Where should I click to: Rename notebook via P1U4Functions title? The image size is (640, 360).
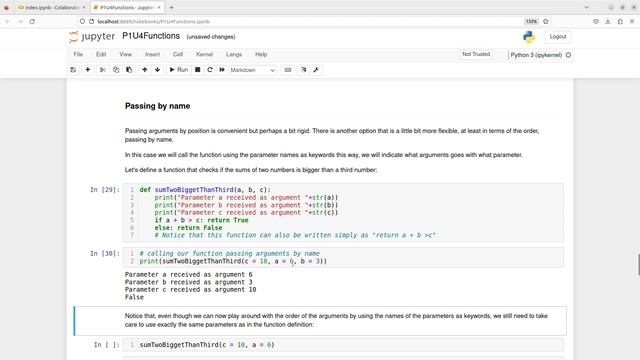pyautogui.click(x=151, y=36)
